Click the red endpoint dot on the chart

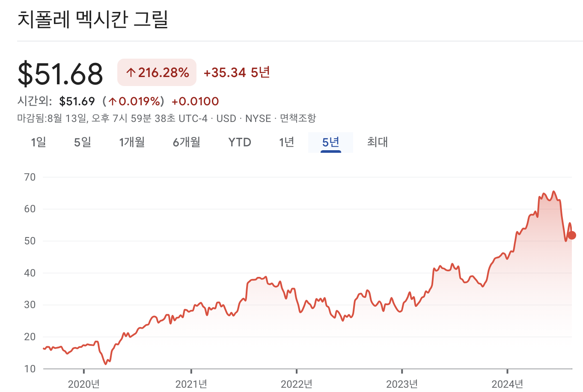tap(571, 235)
